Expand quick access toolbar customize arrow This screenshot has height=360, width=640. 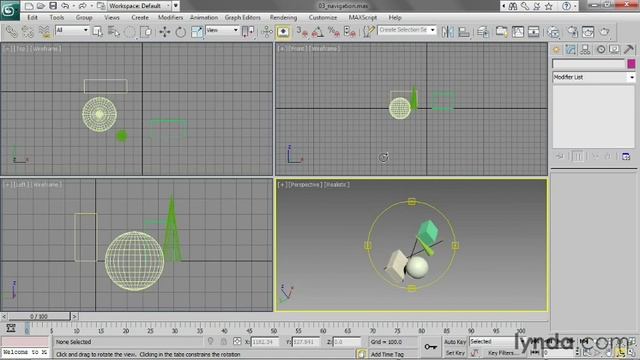(176, 6)
